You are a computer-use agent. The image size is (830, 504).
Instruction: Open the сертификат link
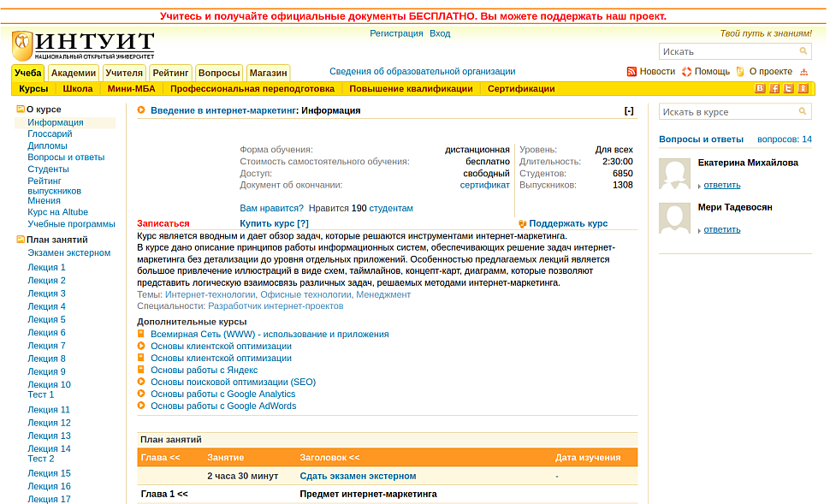[x=485, y=185]
